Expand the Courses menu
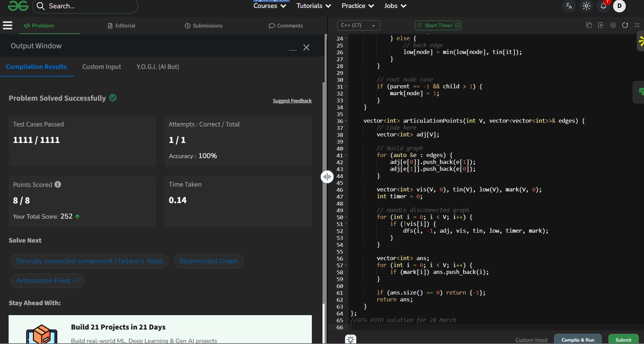This screenshot has width=644, height=344. (x=269, y=6)
